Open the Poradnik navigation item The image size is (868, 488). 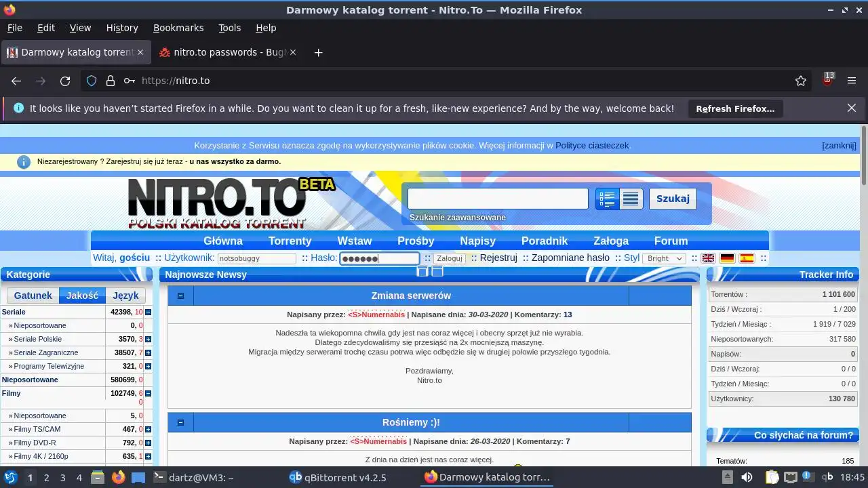545,241
